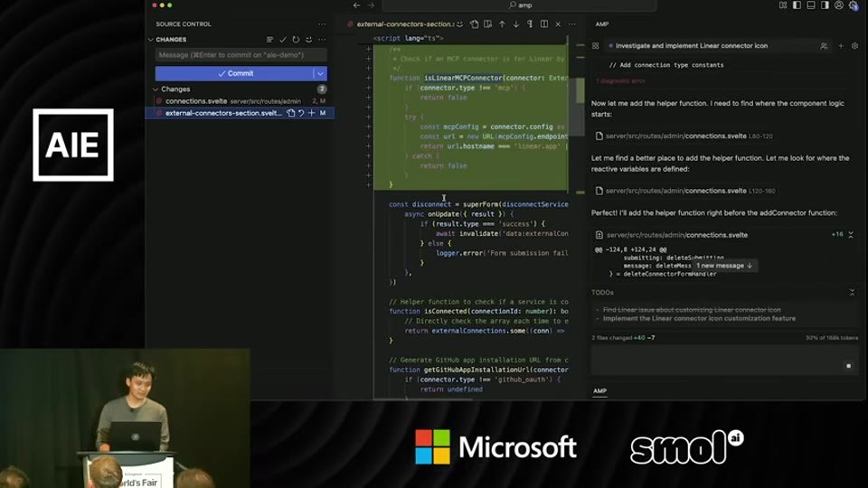The image size is (868, 488).
Task: Click the isLinearMCPConnector function name
Action: (463, 78)
